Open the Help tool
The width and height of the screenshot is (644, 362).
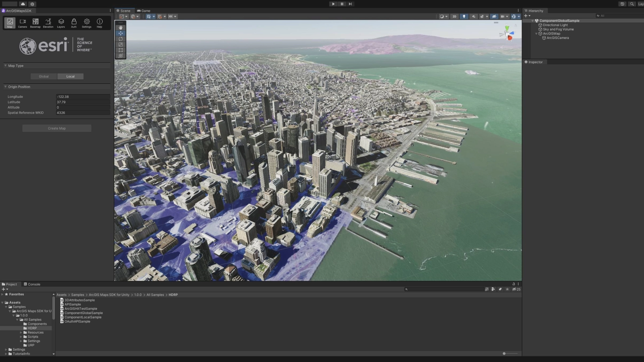click(100, 23)
